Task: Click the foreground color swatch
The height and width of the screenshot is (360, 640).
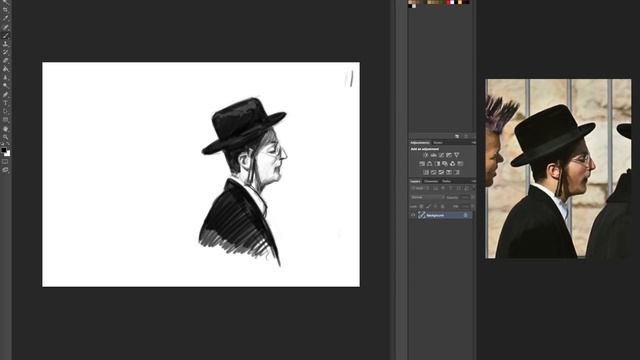Action: pos(4,150)
